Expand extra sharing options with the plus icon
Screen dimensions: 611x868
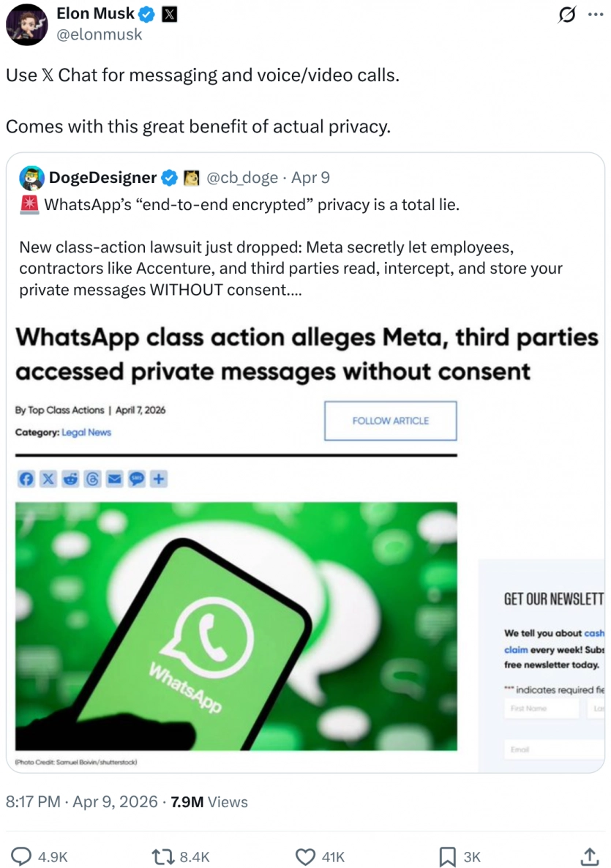(x=160, y=479)
